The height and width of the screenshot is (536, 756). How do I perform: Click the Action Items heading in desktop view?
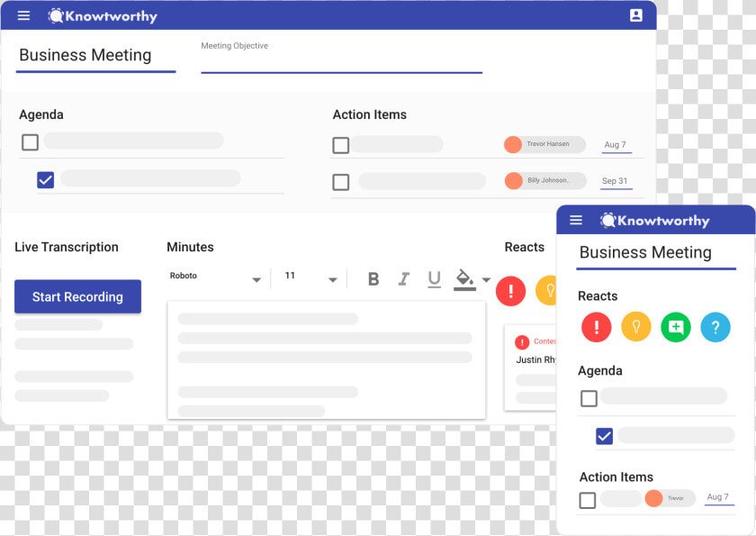pos(370,114)
